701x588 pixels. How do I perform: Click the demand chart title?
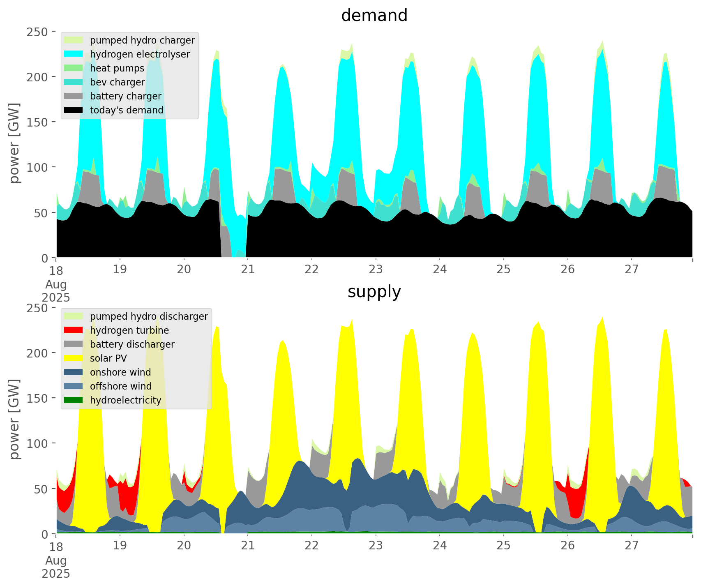(374, 16)
